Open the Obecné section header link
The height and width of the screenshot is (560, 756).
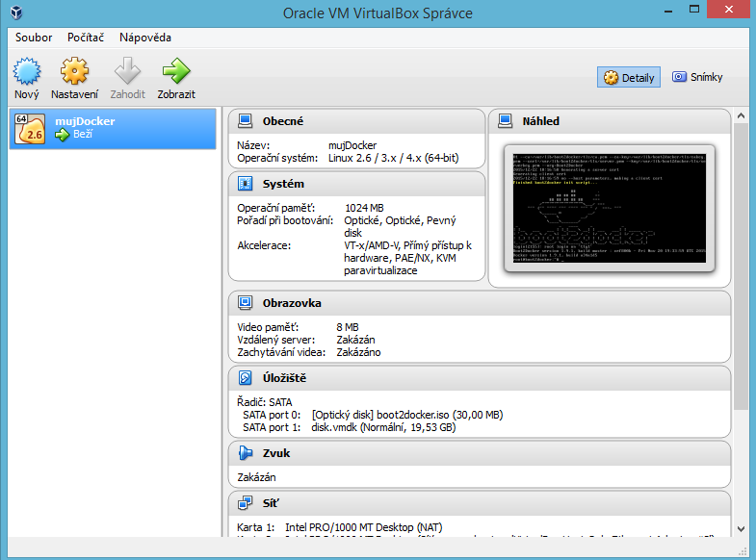click(283, 121)
